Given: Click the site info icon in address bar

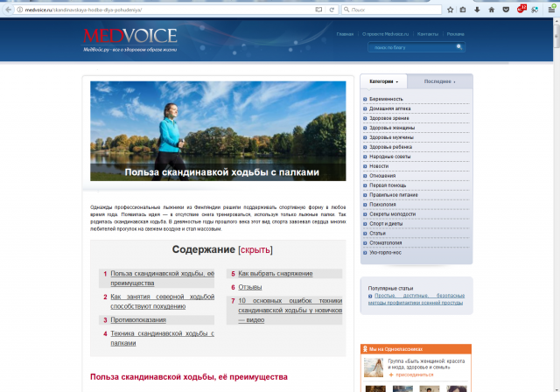Looking at the screenshot, I should coord(20,10).
